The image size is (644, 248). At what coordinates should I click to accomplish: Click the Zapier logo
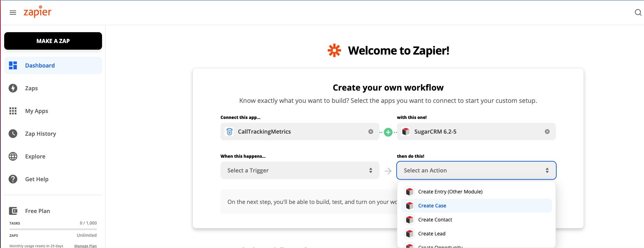coord(37,12)
